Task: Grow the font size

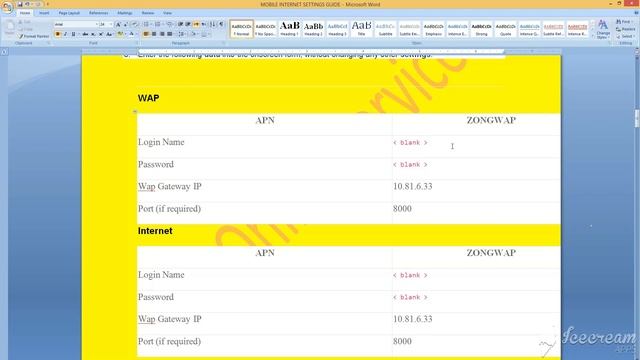Action: 118,24
